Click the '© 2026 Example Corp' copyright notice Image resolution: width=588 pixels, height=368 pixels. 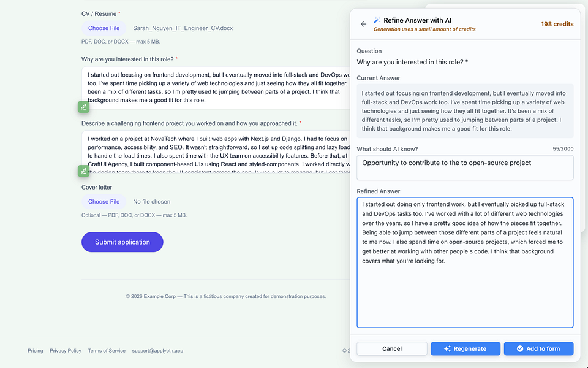[226, 296]
